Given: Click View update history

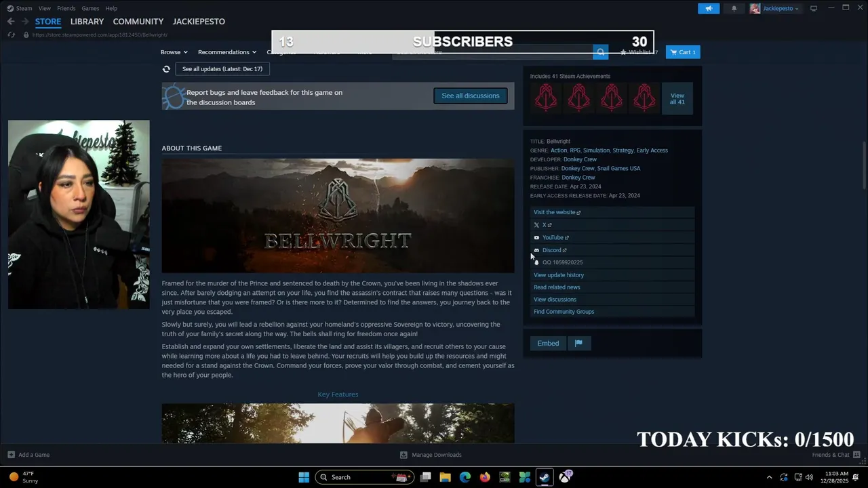Looking at the screenshot, I should (612, 275).
